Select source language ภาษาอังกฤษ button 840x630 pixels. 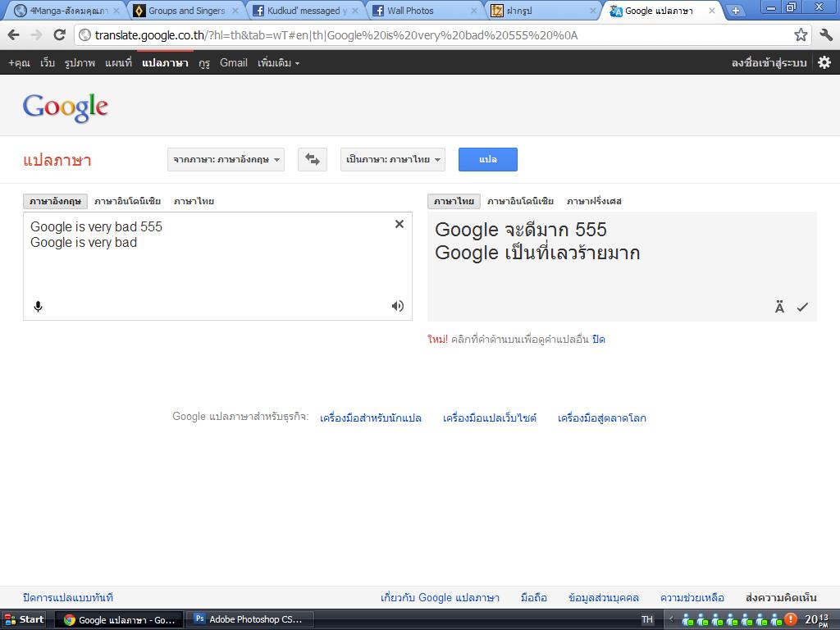[55, 201]
